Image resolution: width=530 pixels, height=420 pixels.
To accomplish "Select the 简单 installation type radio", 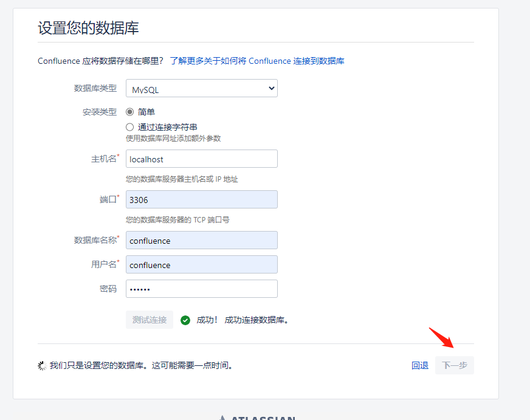I will [130, 112].
